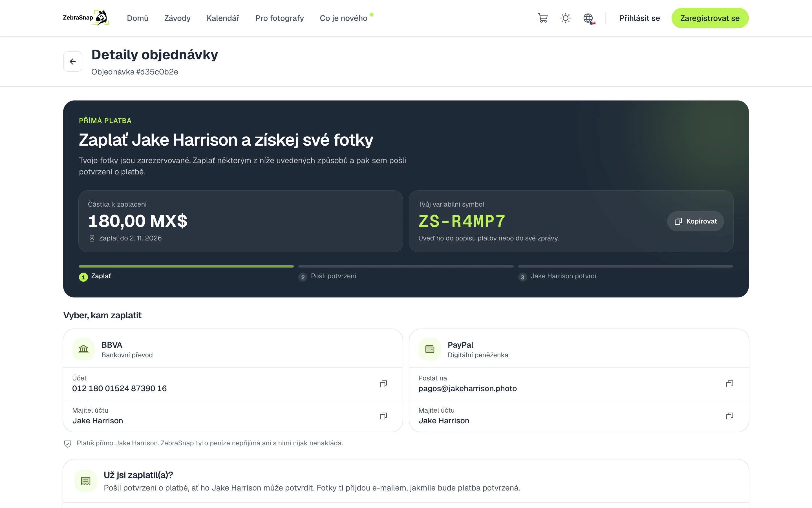Viewport: 812px width, 508px height.
Task: Click the hourglass icon by the due date
Action: 92,238
